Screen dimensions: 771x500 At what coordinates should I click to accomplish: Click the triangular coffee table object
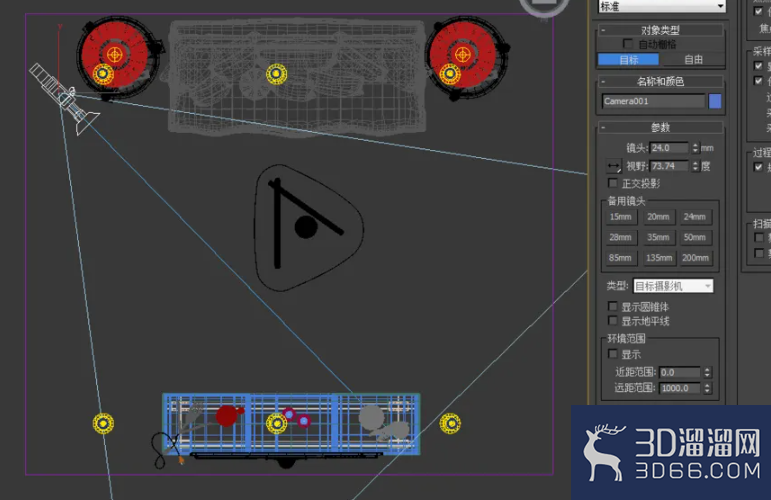coord(308,228)
